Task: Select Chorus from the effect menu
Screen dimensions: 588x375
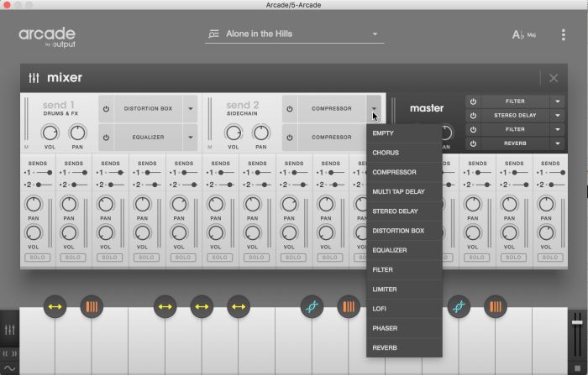Action: pyautogui.click(x=404, y=153)
